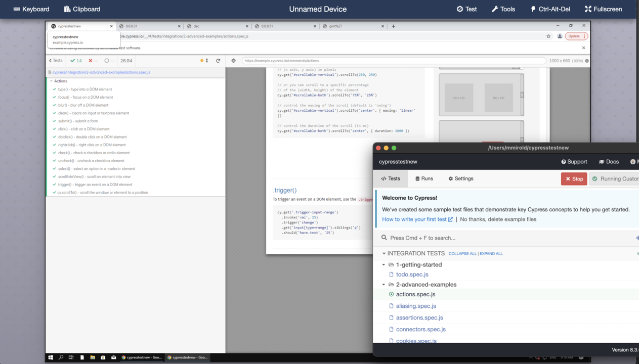Stop the running tests
Image resolution: width=639 pixels, height=364 pixels.
click(x=574, y=178)
